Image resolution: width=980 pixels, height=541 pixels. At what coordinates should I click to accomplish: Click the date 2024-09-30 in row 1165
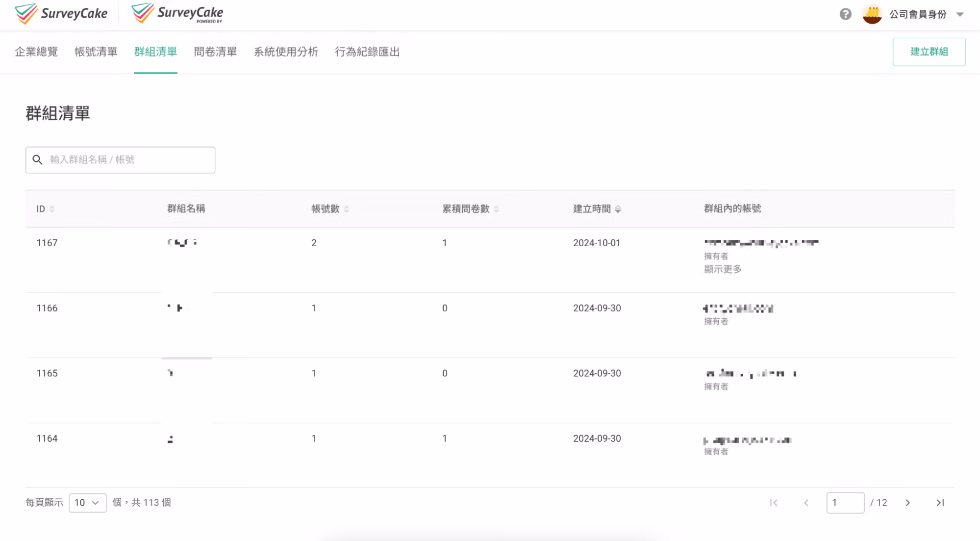[597, 373]
